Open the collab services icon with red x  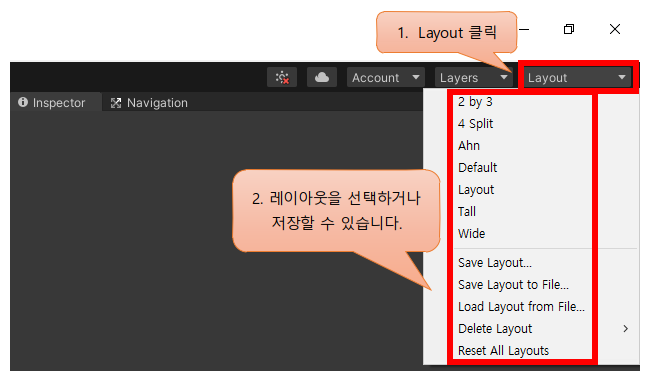282,77
